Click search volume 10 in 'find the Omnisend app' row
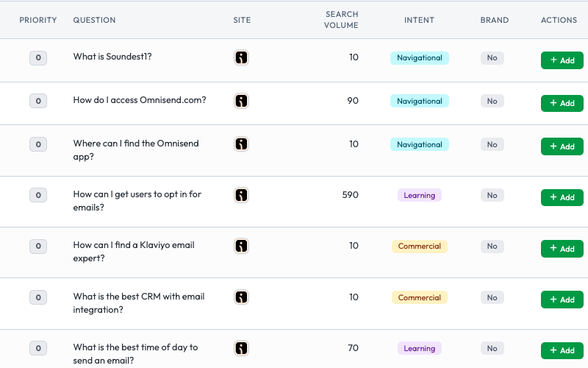 click(354, 144)
